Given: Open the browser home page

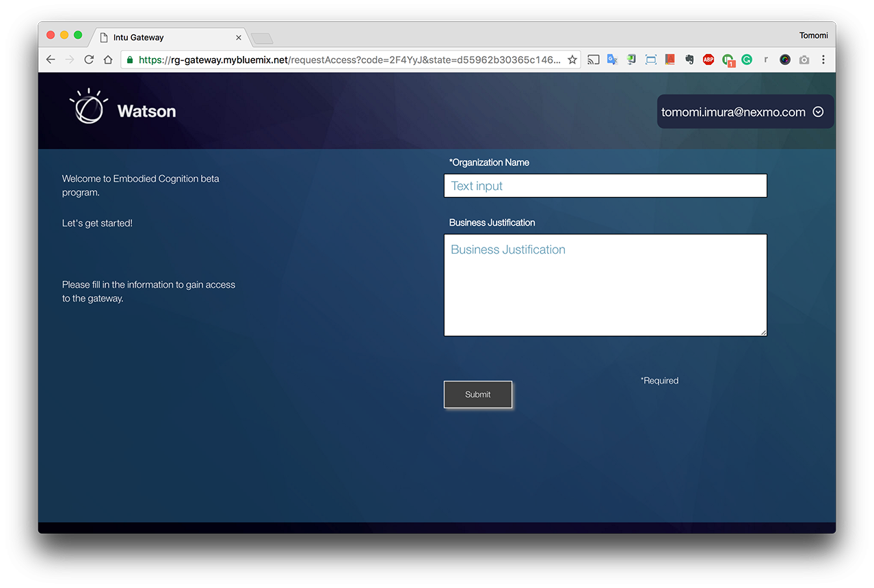Looking at the screenshot, I should click(x=108, y=59).
